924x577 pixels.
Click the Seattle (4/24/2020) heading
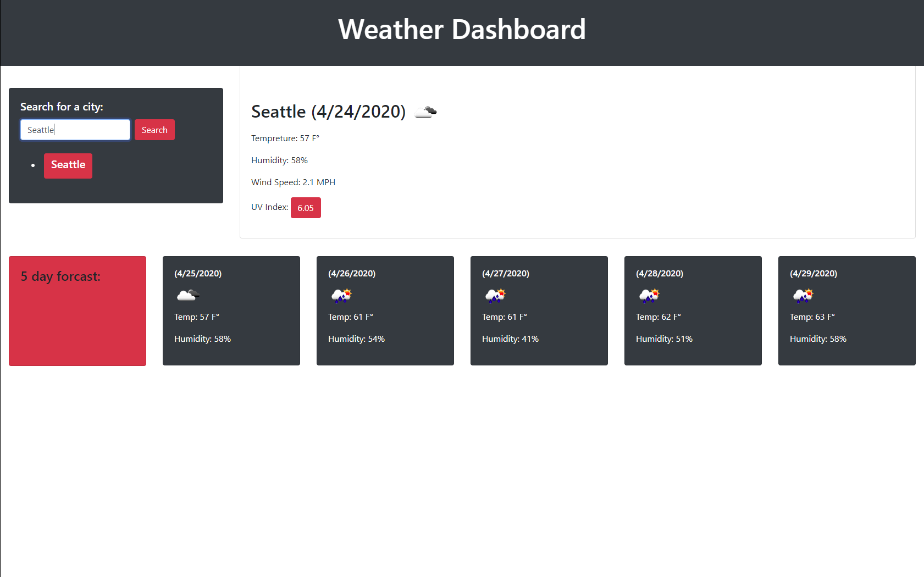click(328, 112)
